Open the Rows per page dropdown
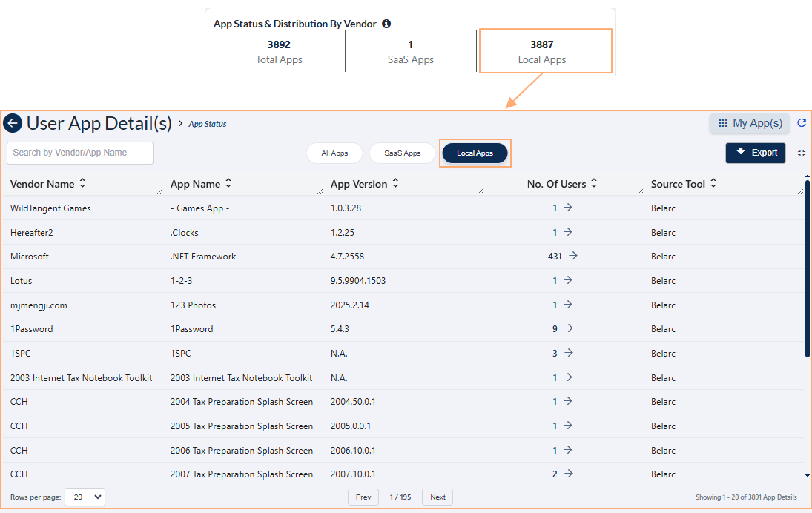 pyautogui.click(x=85, y=497)
